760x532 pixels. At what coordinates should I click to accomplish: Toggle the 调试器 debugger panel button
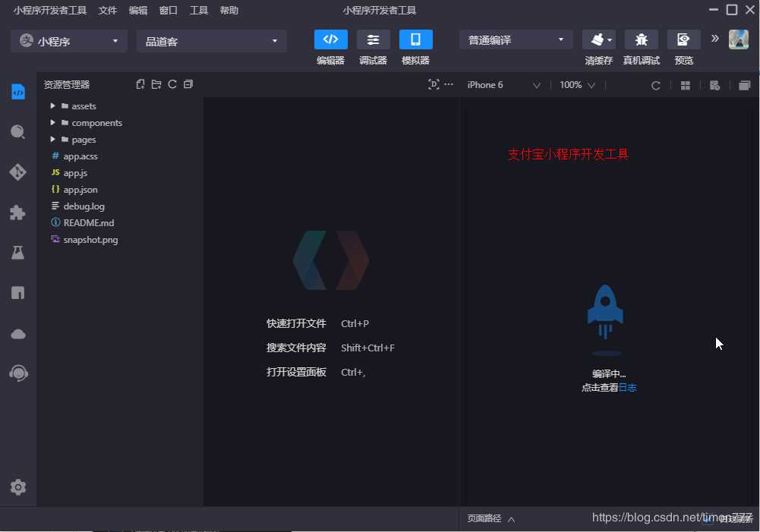pos(374,39)
